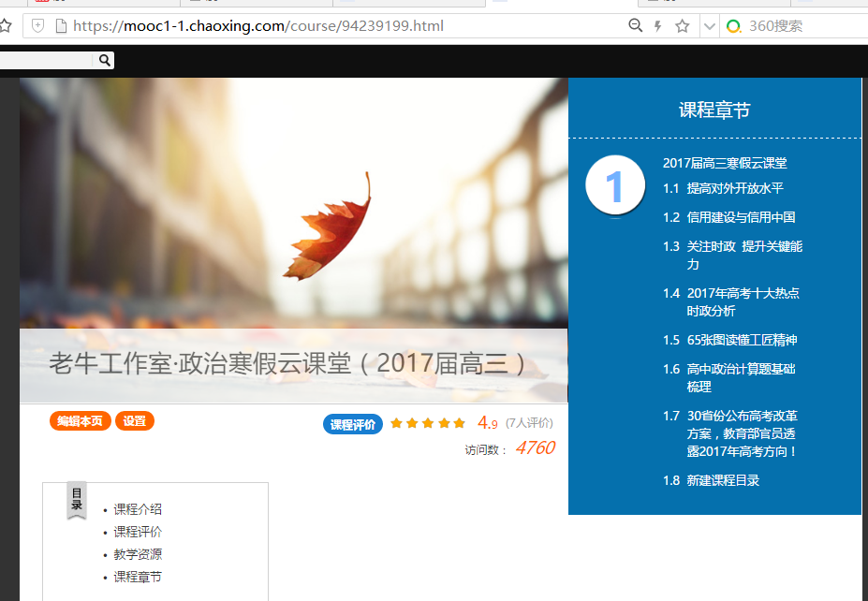The image size is (868, 601).
Task: Open 教学资源 in the contents list
Action: click(138, 554)
